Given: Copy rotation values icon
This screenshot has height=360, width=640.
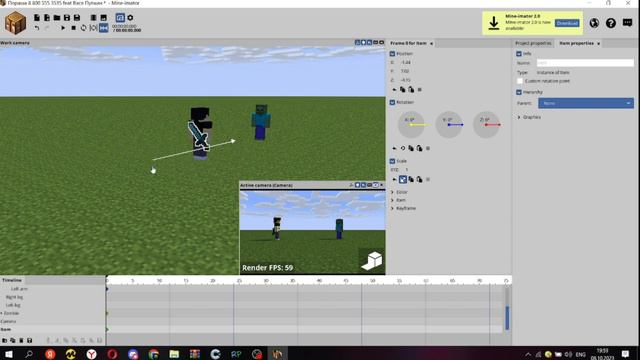Looking at the screenshot, I should 411,148.
